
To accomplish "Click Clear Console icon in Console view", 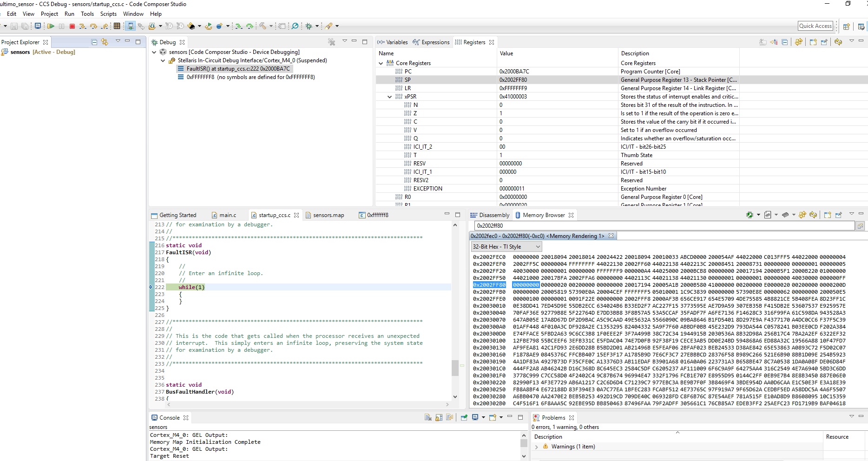I will (428, 417).
